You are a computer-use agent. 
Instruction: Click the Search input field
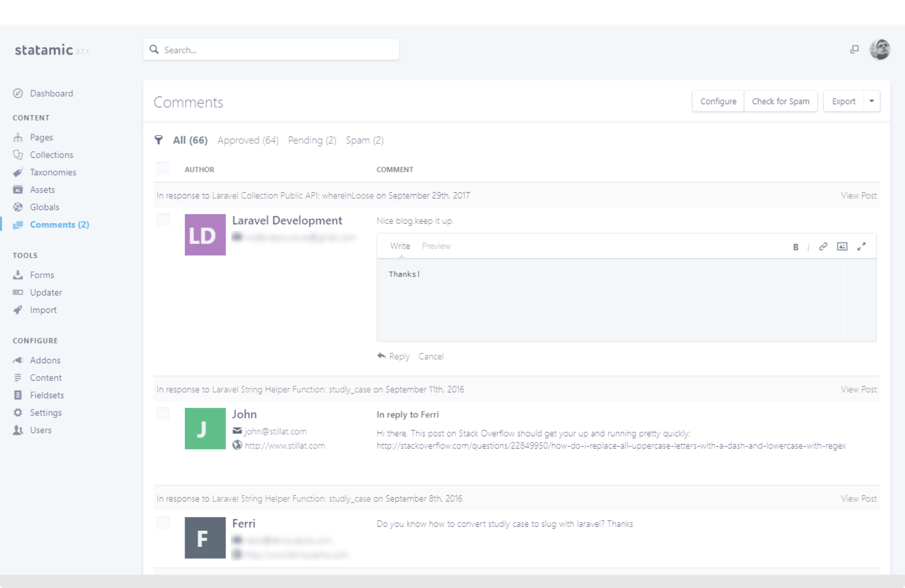(x=271, y=50)
